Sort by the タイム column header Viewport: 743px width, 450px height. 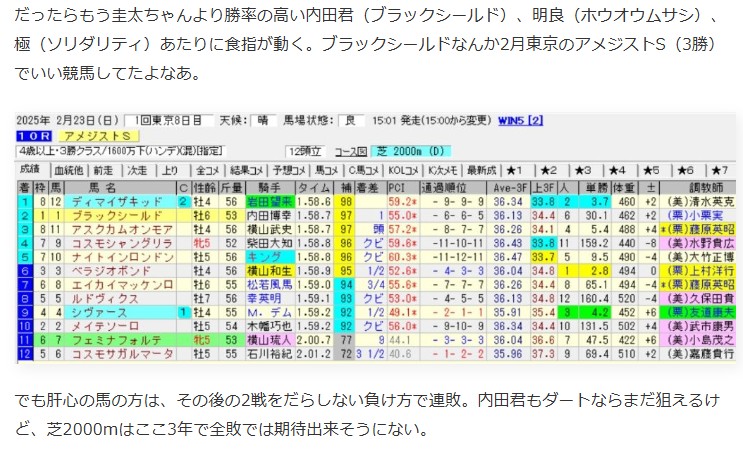[x=314, y=187]
